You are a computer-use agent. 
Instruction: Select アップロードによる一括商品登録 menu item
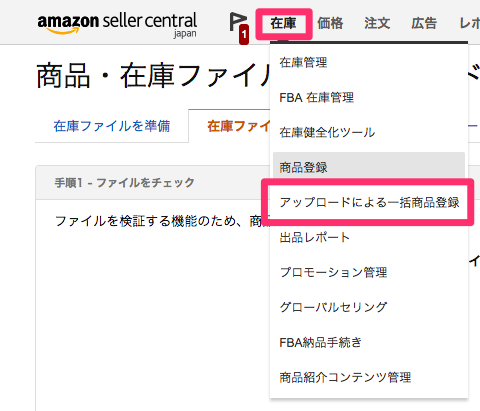tap(369, 202)
